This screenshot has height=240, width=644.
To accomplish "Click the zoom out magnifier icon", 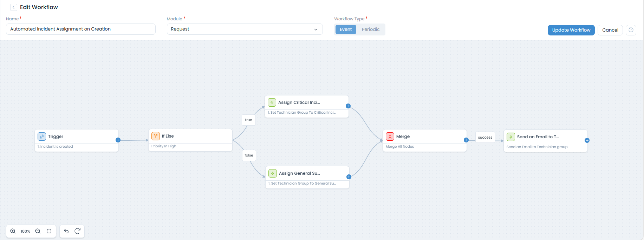I will click(38, 231).
